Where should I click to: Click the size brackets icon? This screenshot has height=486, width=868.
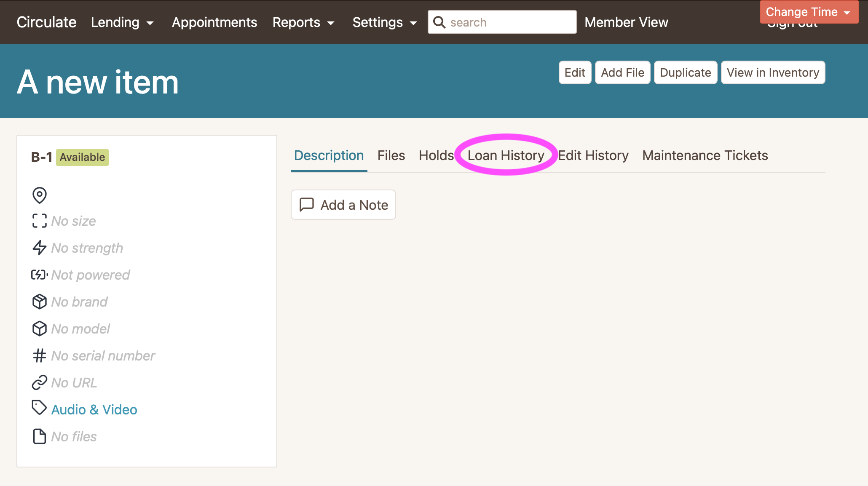coord(40,221)
